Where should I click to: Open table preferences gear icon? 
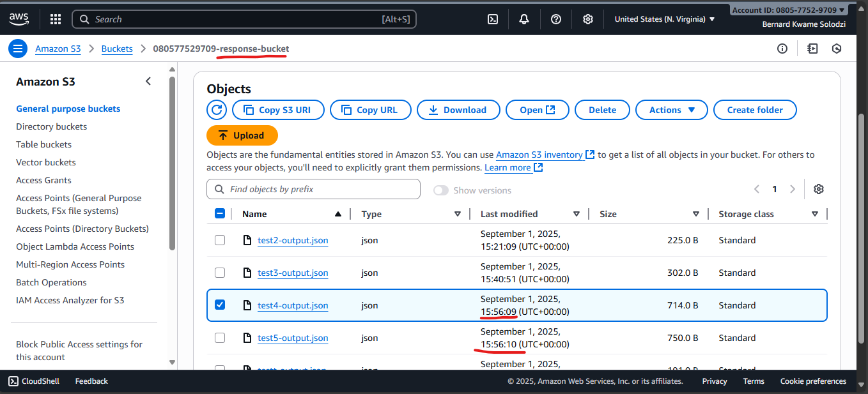pos(819,189)
